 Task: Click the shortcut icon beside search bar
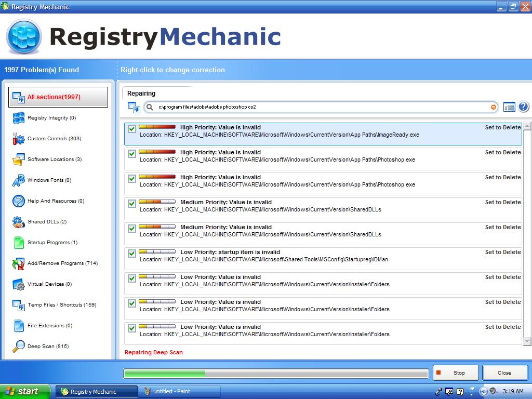[x=134, y=107]
